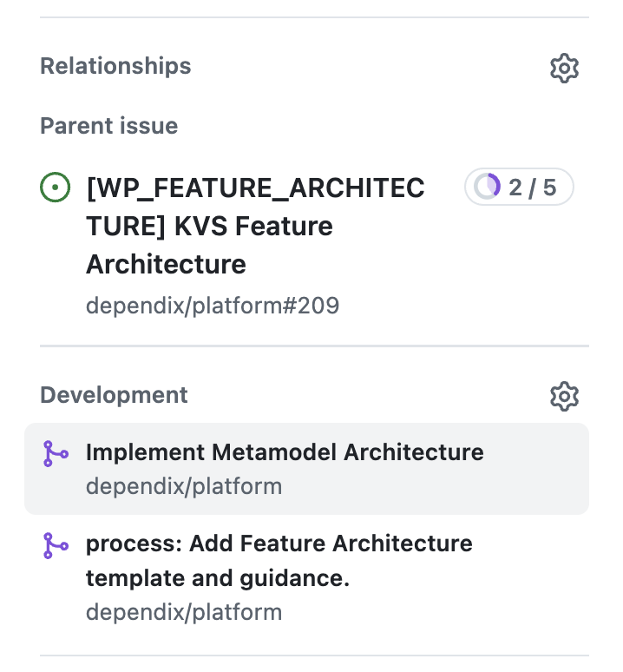Click the green open-issue icon of parent issue

[x=55, y=188]
